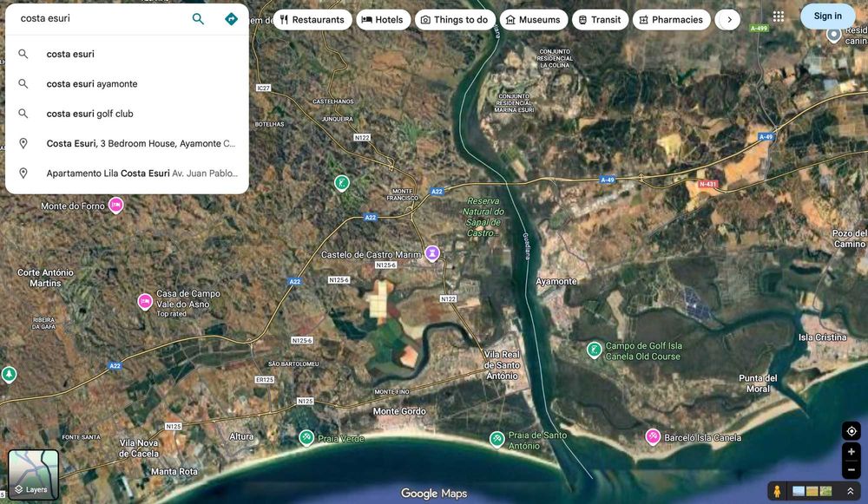Image resolution: width=868 pixels, height=504 pixels.
Task: Click the location pin in top-right corner
Action: pos(833,36)
